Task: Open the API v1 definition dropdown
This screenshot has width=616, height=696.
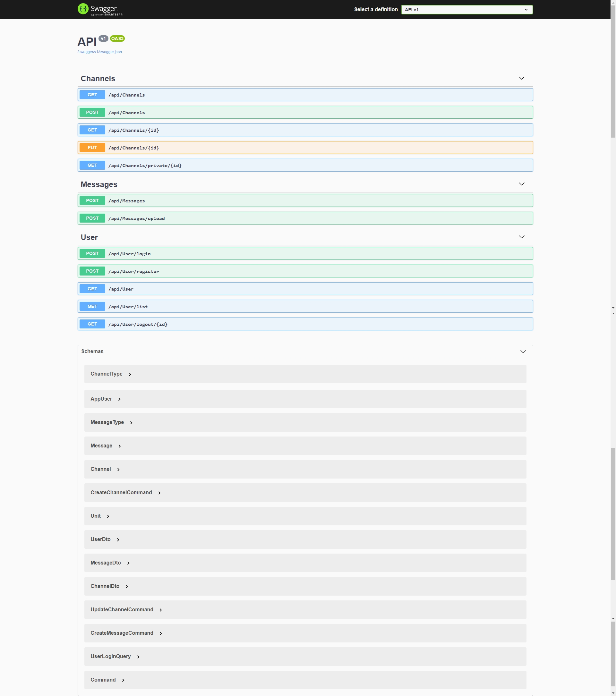Action: (x=466, y=10)
